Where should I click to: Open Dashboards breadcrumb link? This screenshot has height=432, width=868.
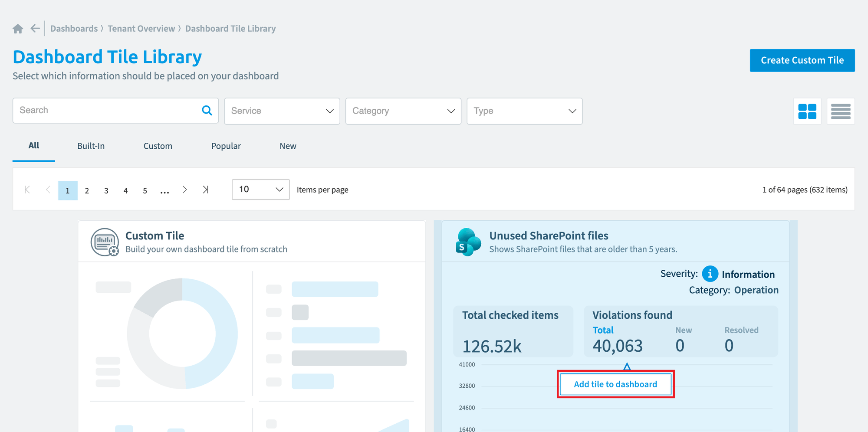pos(74,29)
